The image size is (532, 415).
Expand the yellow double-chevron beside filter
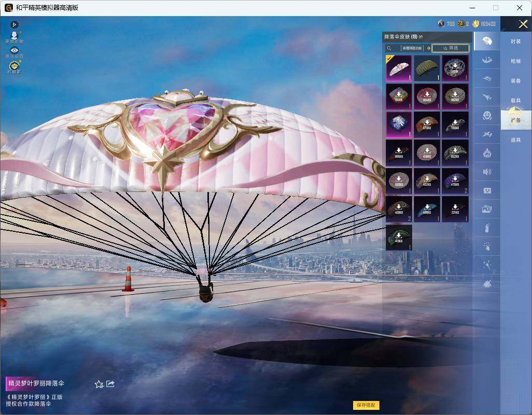(x=428, y=48)
